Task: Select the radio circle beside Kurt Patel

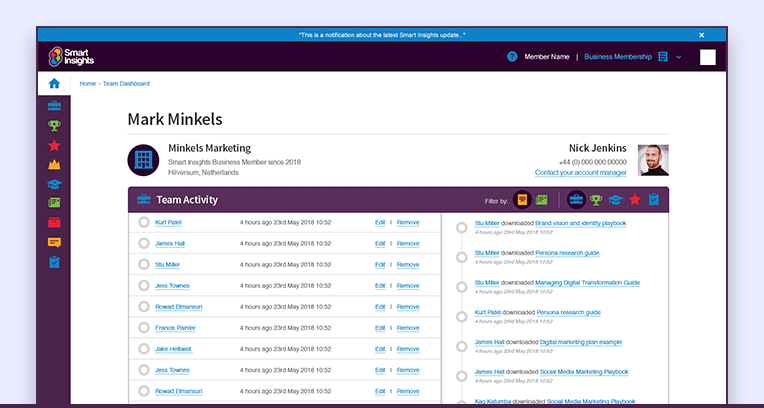Action: 144,222
